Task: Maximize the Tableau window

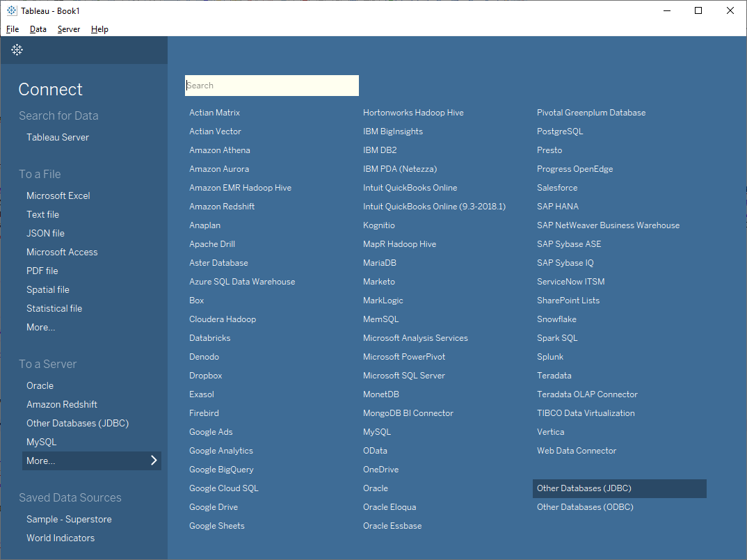Action: click(698, 10)
